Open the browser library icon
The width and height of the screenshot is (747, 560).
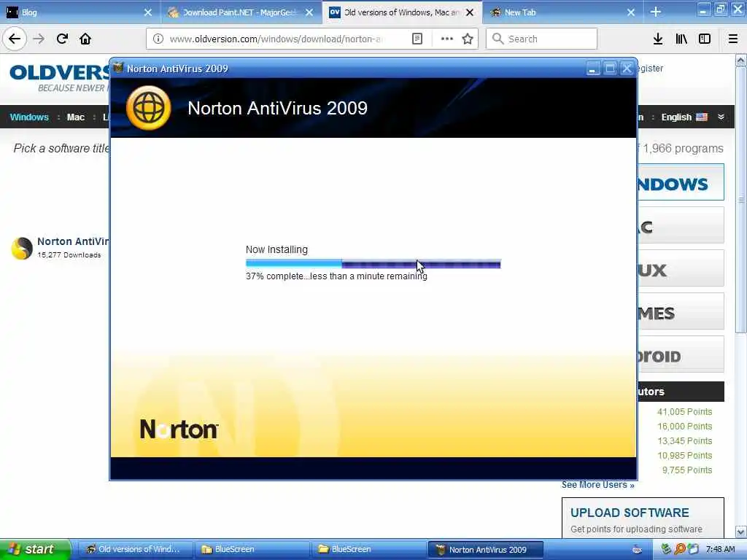click(x=681, y=39)
